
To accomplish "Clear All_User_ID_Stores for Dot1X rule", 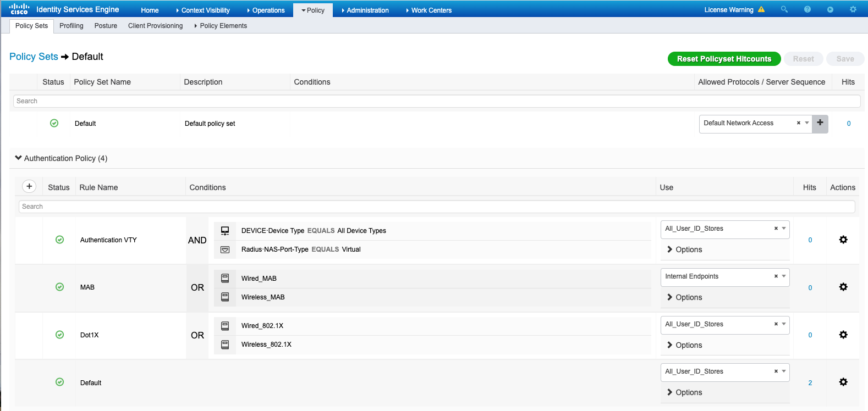I will pyautogui.click(x=776, y=324).
